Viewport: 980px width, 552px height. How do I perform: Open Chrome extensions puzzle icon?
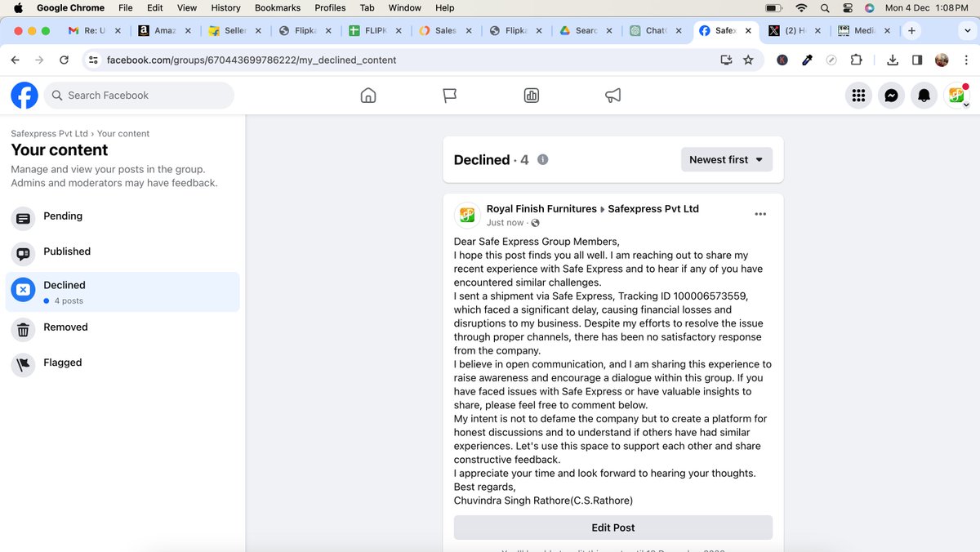click(x=856, y=60)
